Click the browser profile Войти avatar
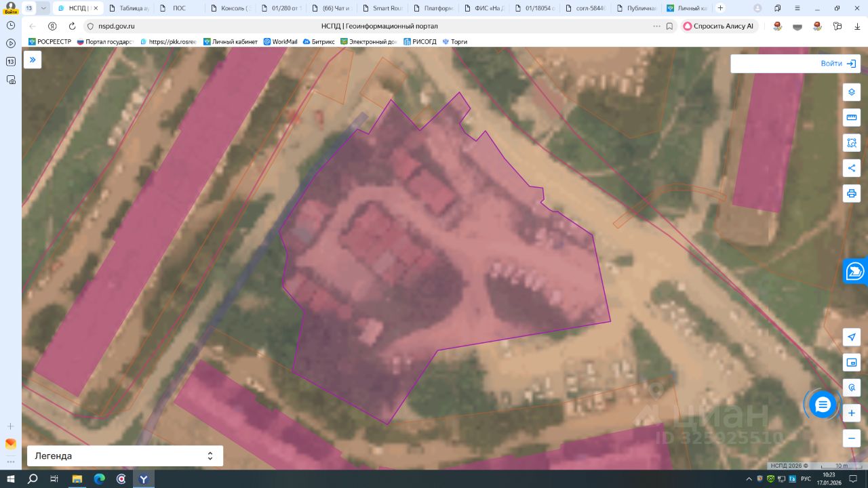Viewport: 868px width, 488px height. [11, 7]
